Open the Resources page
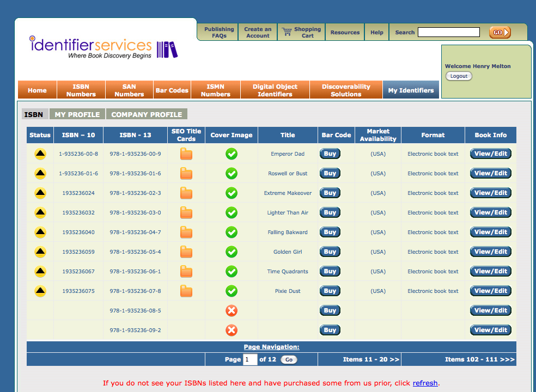 coord(345,33)
